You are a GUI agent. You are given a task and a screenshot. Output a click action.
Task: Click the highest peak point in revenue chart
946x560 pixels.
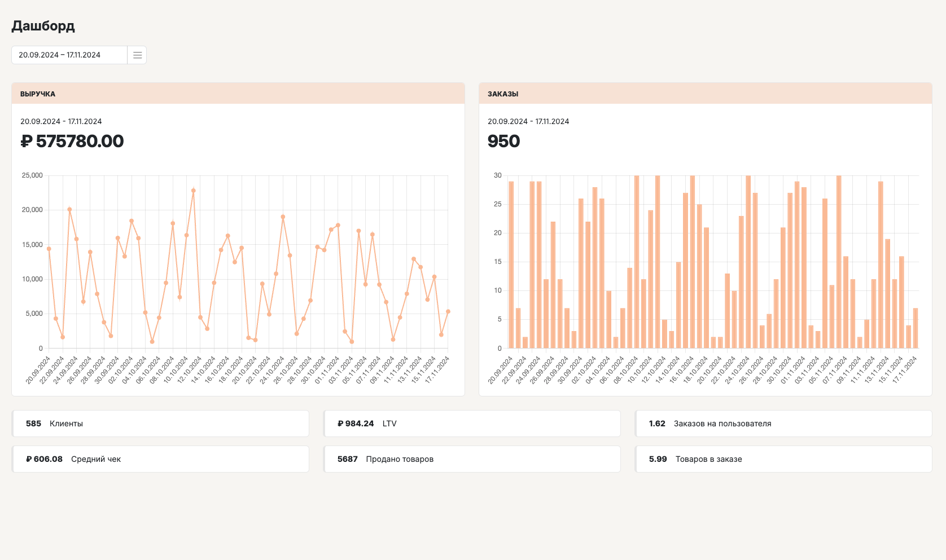(x=194, y=191)
